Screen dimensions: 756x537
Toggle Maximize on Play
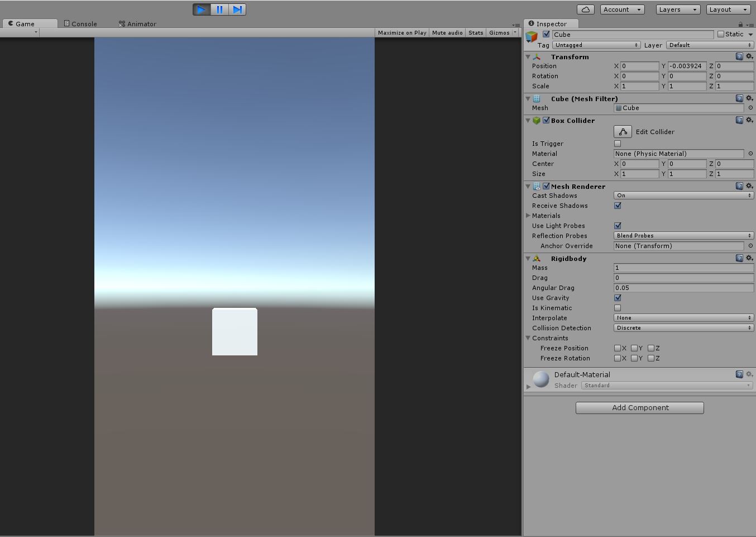pyautogui.click(x=402, y=32)
